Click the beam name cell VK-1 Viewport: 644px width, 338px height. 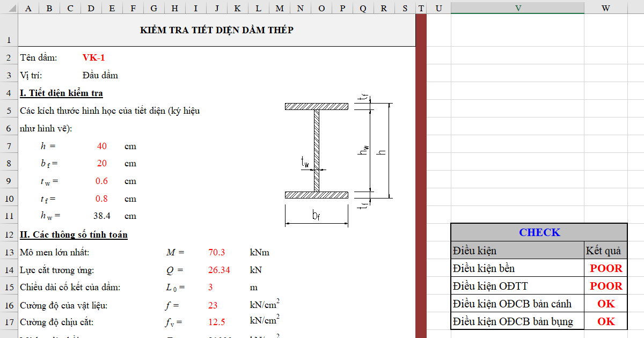point(94,58)
